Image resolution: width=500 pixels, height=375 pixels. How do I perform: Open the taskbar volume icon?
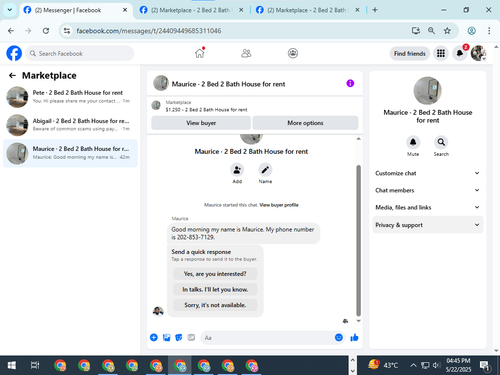point(436,365)
